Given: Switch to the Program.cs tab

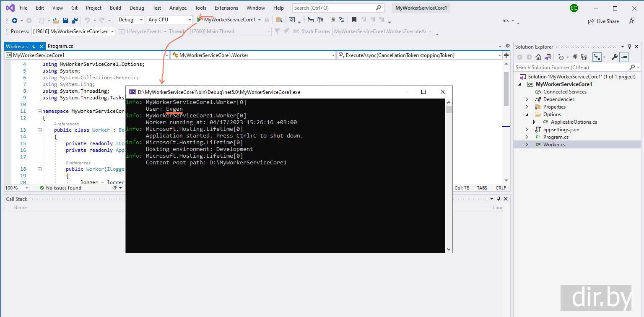Looking at the screenshot, I should coord(60,46).
